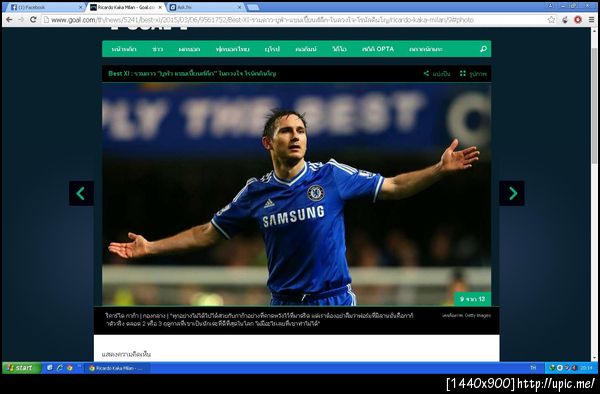Switch to the Ask.fm tab
Viewport: 600px width, 394px height.
pyautogui.click(x=205, y=7)
